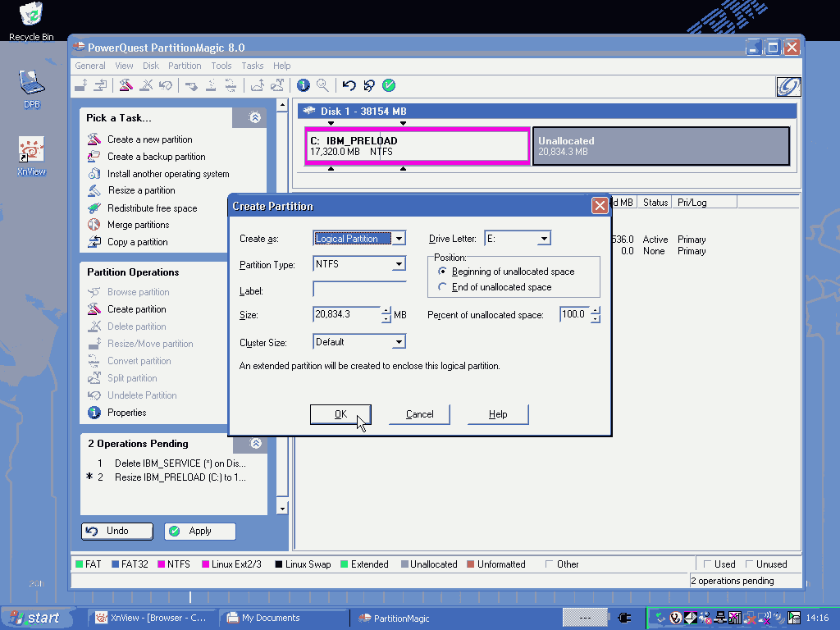Click the Cancel button in the dialog
This screenshot has height=630, width=840.
click(x=419, y=414)
